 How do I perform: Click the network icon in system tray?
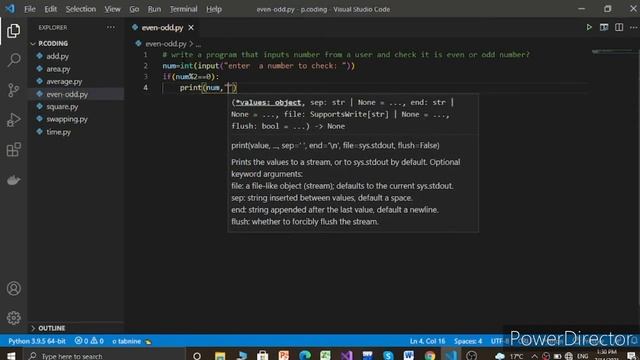click(x=569, y=356)
